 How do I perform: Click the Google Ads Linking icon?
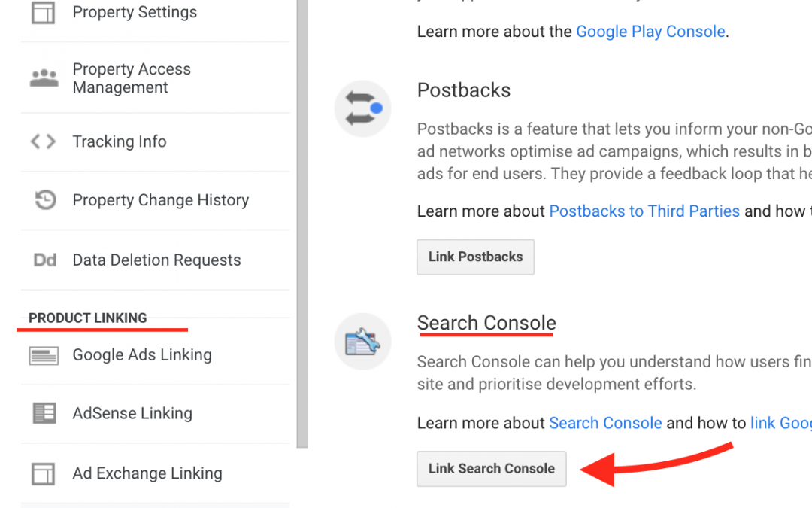pyautogui.click(x=44, y=355)
